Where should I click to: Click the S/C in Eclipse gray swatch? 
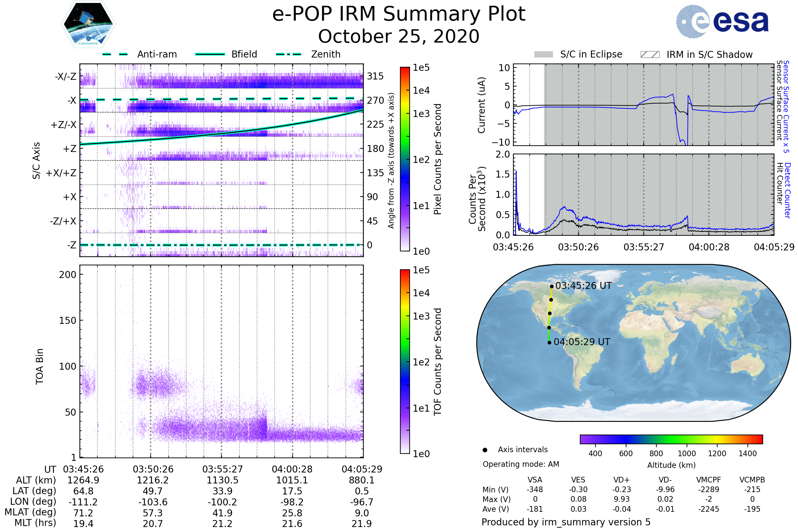pyautogui.click(x=543, y=55)
